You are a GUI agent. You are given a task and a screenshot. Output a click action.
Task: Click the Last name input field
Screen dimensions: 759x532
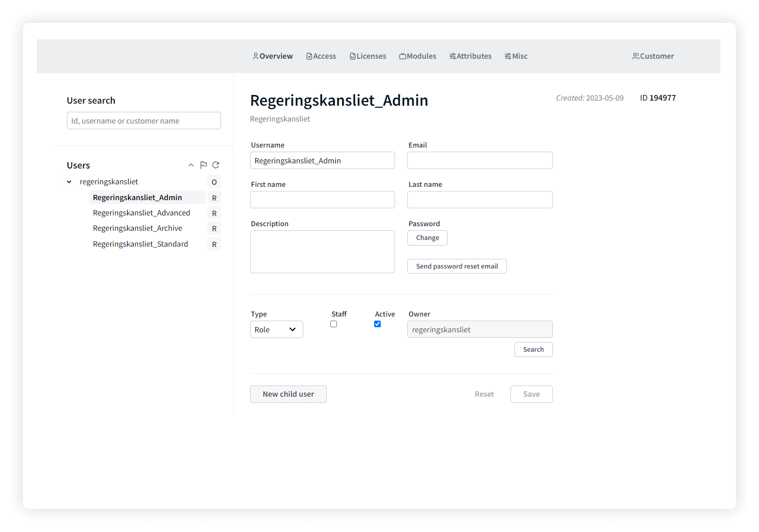coord(480,200)
